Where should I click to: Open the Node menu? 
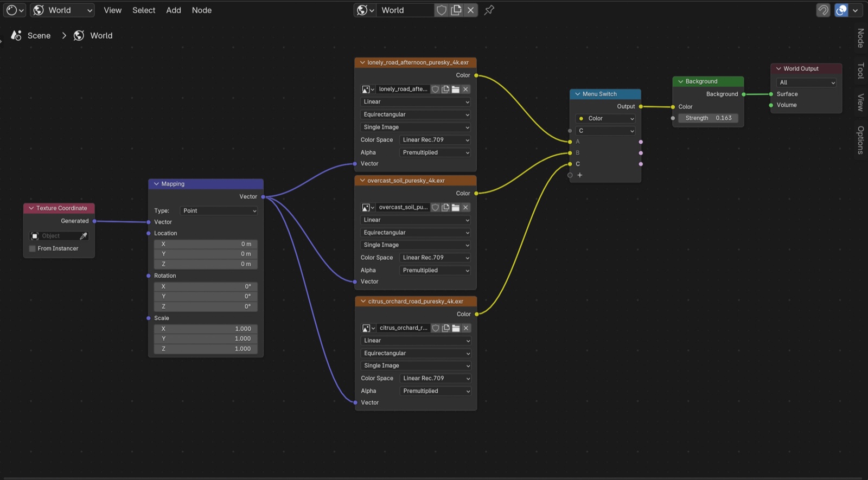[202, 10]
